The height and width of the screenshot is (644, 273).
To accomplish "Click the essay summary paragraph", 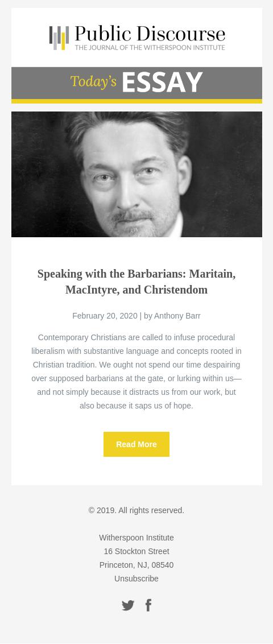I will tap(136, 371).
